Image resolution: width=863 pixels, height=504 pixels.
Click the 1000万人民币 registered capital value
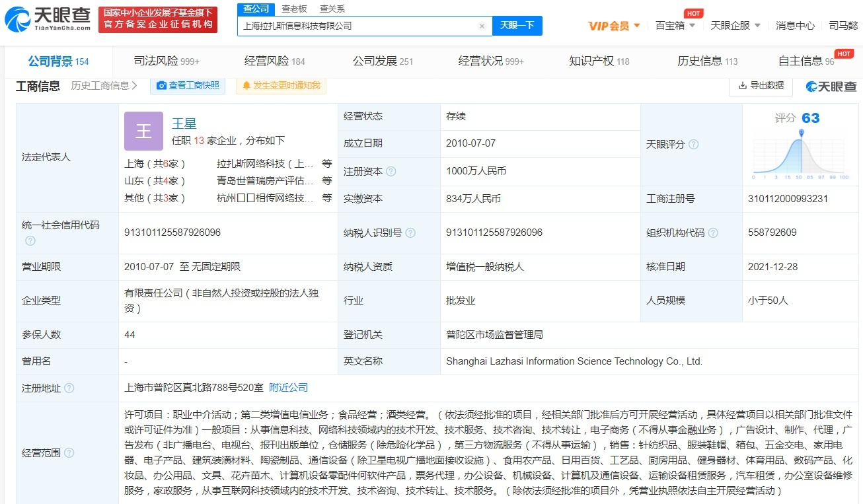point(476,170)
